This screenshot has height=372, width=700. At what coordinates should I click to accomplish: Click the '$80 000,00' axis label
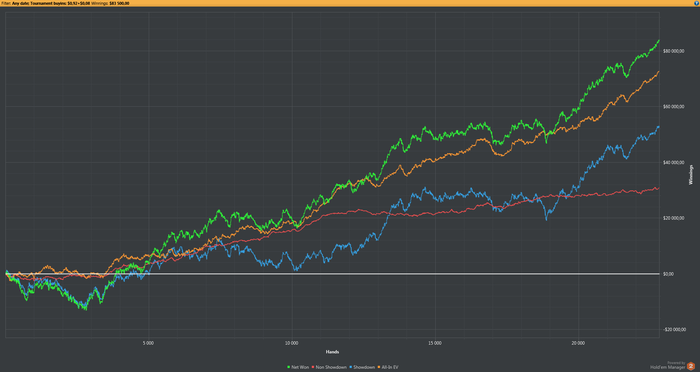coord(674,51)
